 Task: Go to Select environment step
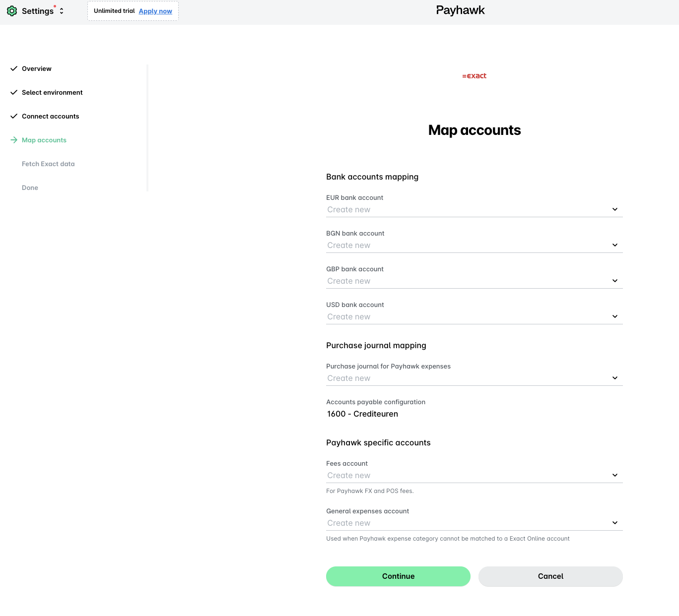pyautogui.click(x=52, y=92)
